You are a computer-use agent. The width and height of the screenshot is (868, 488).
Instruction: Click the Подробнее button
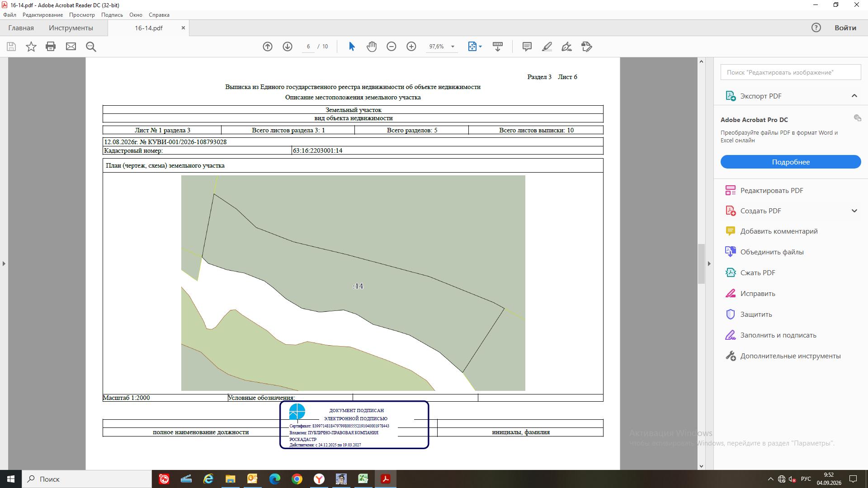791,162
